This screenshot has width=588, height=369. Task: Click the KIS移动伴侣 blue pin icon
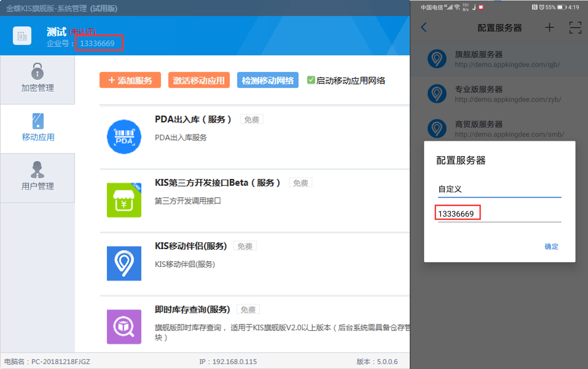click(124, 263)
